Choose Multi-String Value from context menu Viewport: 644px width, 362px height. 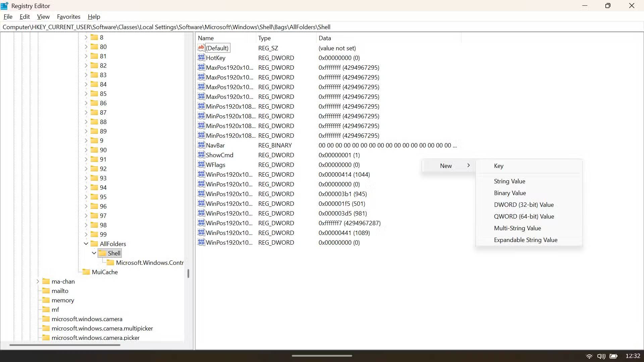click(x=518, y=228)
